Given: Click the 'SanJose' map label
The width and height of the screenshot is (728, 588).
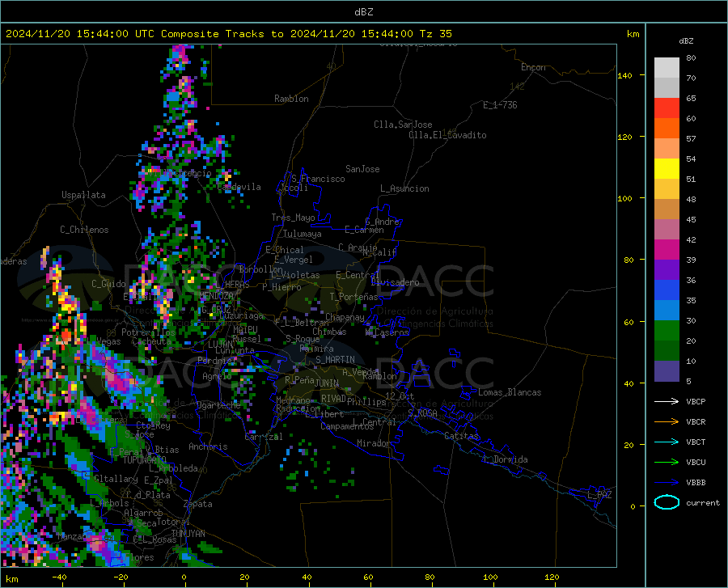Looking at the screenshot, I should pyautogui.click(x=362, y=169).
